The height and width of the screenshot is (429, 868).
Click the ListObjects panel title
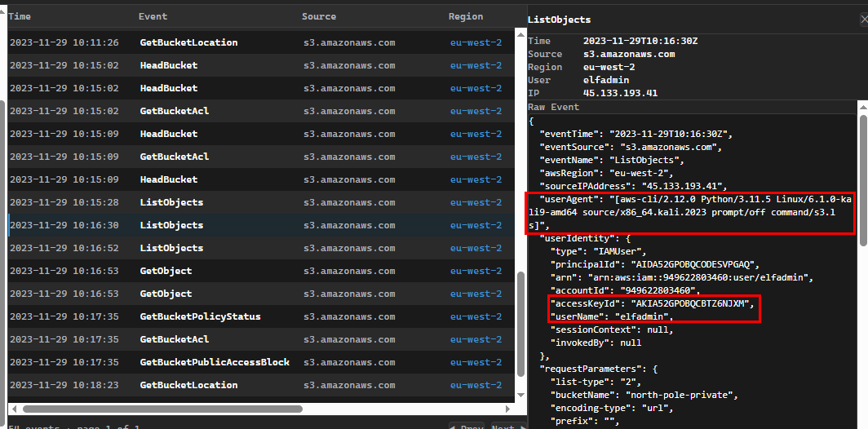pyautogui.click(x=559, y=20)
